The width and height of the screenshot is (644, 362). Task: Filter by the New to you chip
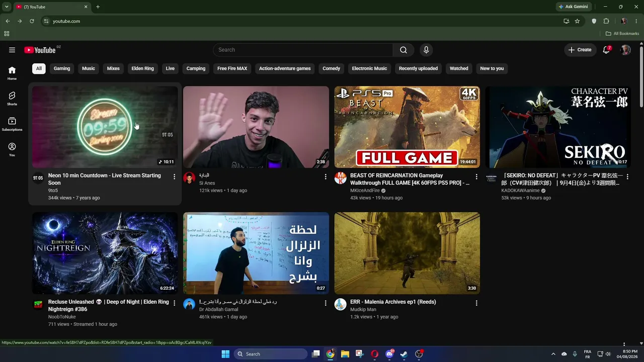click(x=492, y=68)
